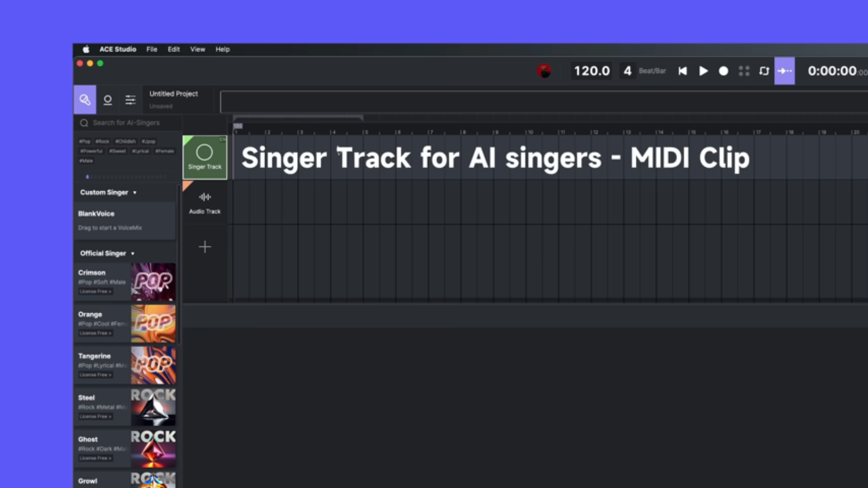
Task: Filter singers by #Sweet tag
Action: pyautogui.click(x=118, y=151)
